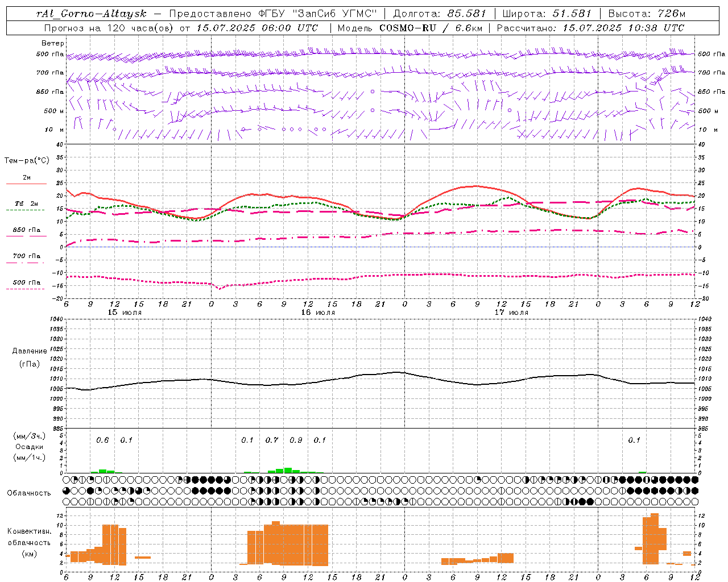The image size is (728, 582).
Task: Click the solid red line swatch under 2м legend
Action: point(26,184)
